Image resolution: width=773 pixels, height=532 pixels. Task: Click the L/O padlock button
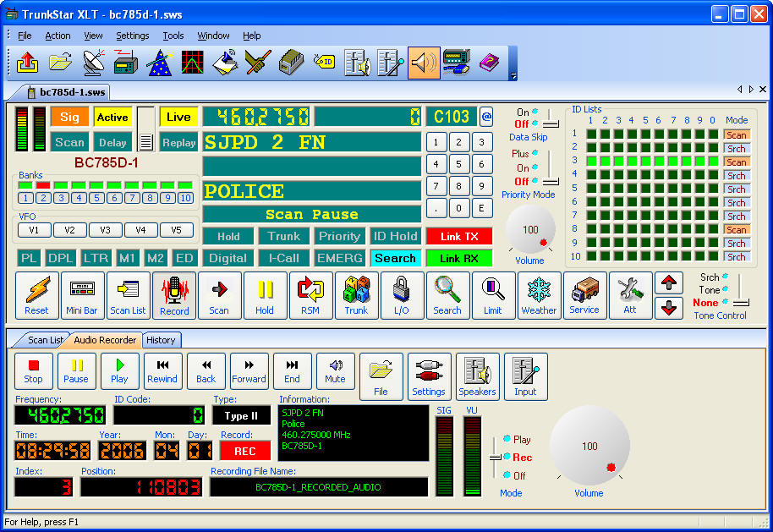(x=401, y=295)
